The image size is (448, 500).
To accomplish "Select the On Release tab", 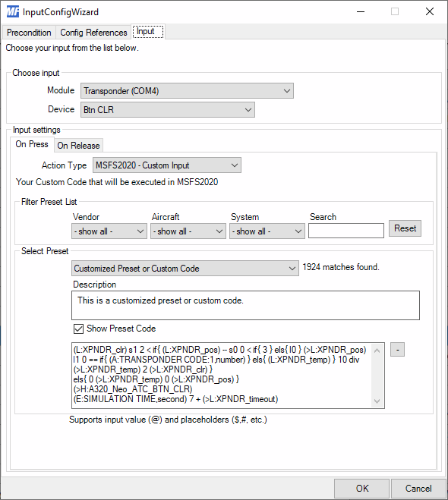I will point(78,146).
